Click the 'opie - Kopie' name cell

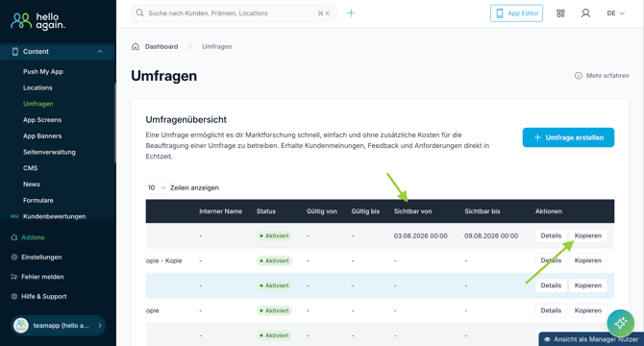coord(163,260)
